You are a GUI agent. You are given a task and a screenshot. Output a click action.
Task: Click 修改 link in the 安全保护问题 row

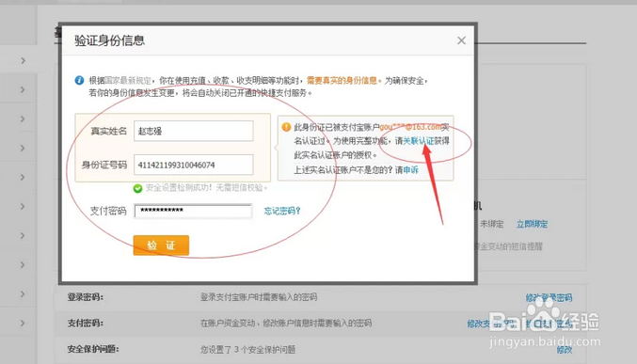[565, 349]
